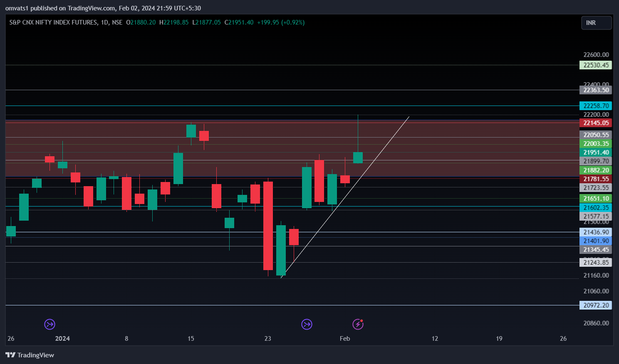Select the green 21651.10 price label
This screenshot has height=364, width=619.
click(x=596, y=199)
